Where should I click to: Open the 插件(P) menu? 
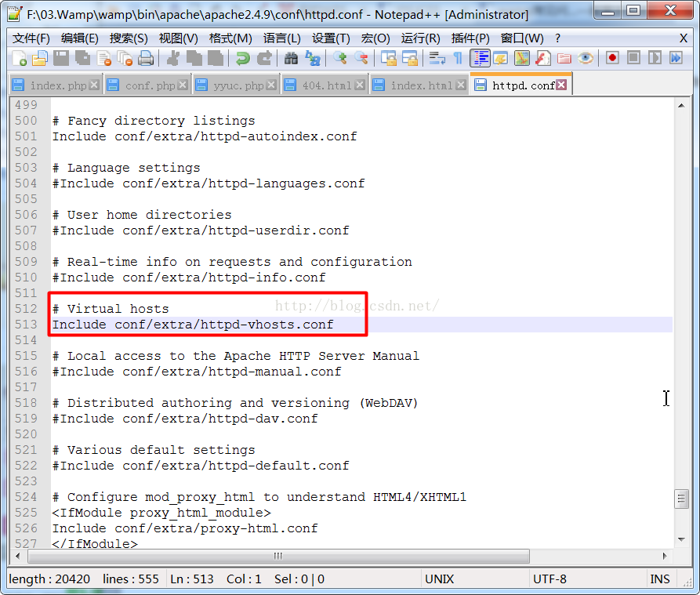click(470, 38)
